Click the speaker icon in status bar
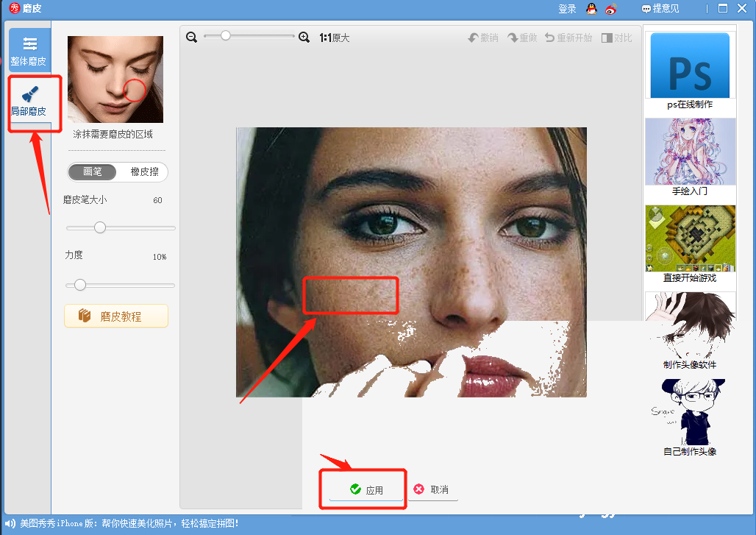Viewport: 756px width, 535px height. pos(10,524)
